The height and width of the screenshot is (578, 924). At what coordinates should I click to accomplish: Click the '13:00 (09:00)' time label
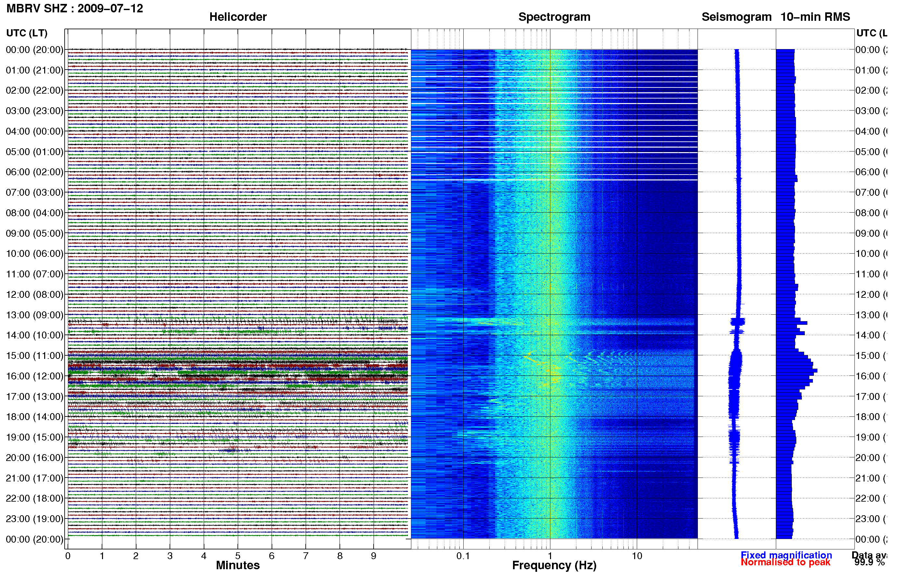(34, 315)
